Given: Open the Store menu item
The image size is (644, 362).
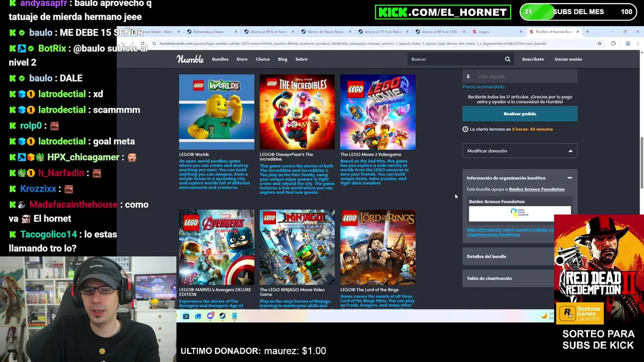Looking at the screenshot, I should click(x=242, y=59).
